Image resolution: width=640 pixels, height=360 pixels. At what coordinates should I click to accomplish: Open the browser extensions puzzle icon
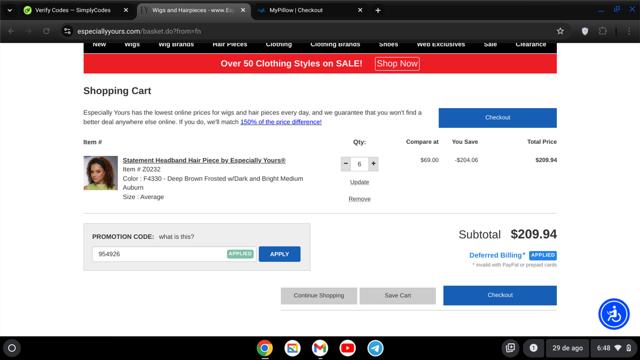coord(602,31)
